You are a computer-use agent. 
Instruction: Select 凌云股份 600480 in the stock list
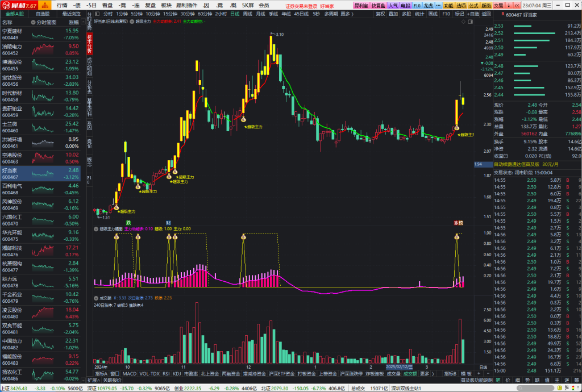[x=40, y=313]
